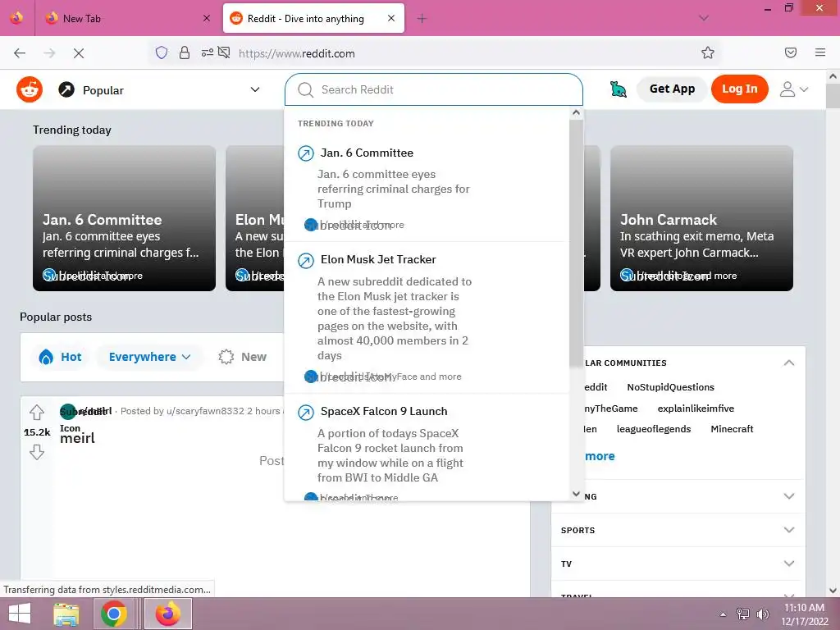
Task: Click the trending arrow beside SpaceX Falcon 9
Action: [305, 413]
